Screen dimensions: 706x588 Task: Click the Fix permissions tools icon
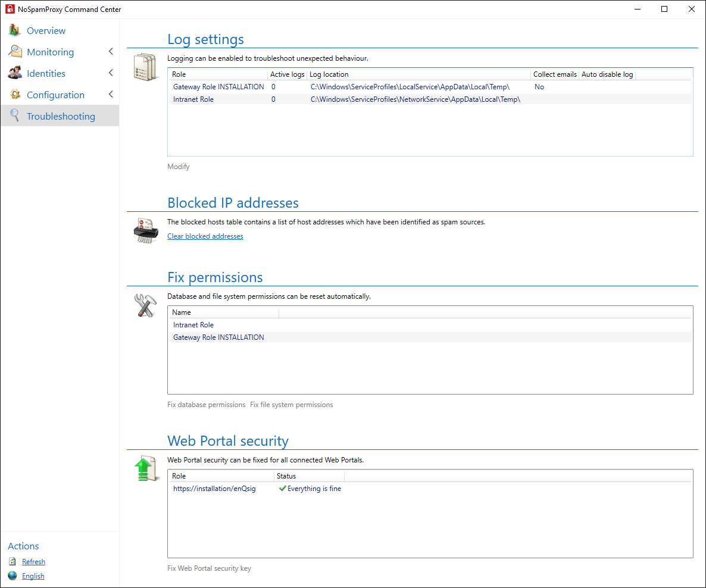145,305
